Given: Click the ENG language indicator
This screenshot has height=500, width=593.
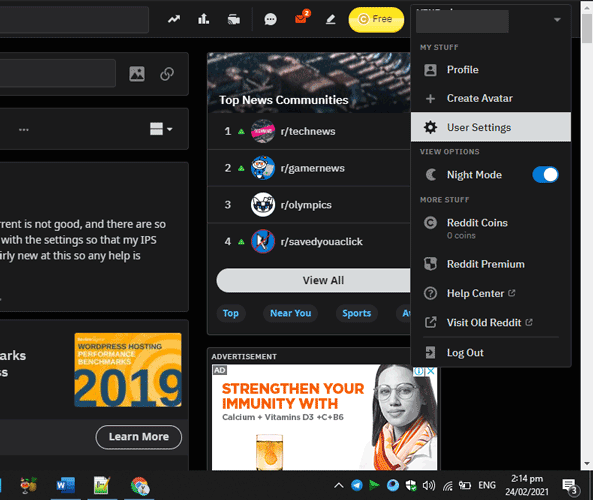Looking at the screenshot, I should (x=487, y=485).
